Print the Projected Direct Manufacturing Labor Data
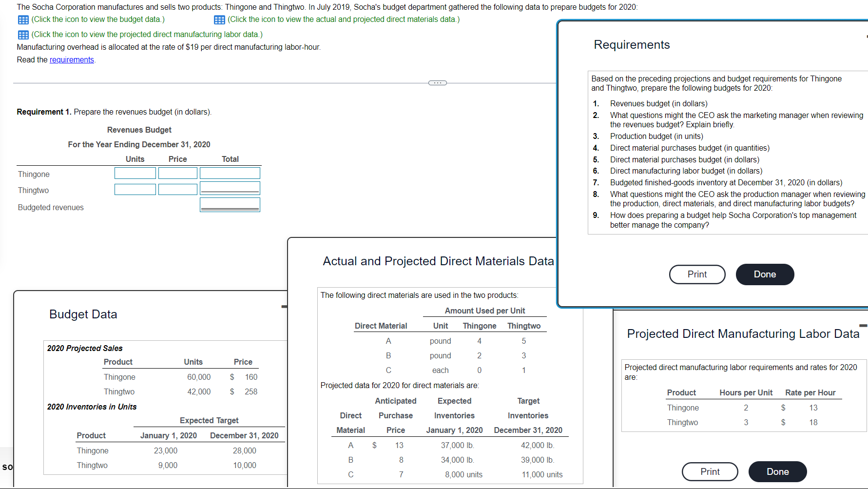Image resolution: width=868 pixels, height=489 pixels. tap(710, 471)
